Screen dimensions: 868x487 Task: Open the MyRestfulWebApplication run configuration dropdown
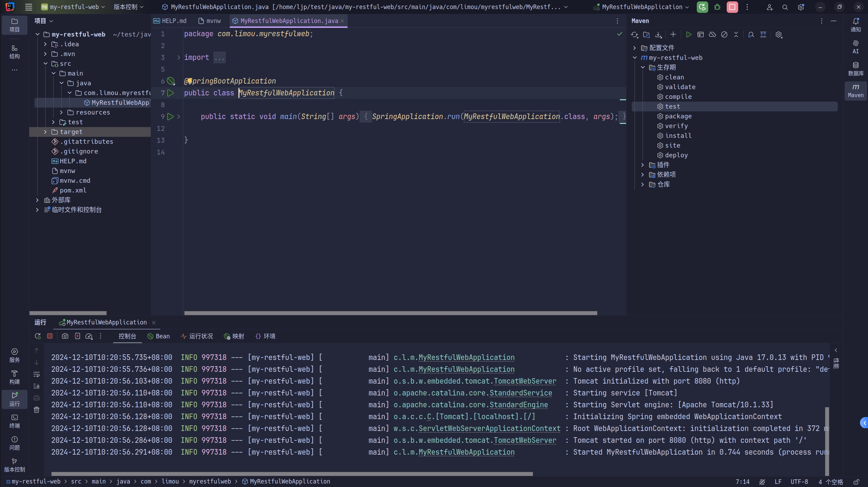coord(642,7)
